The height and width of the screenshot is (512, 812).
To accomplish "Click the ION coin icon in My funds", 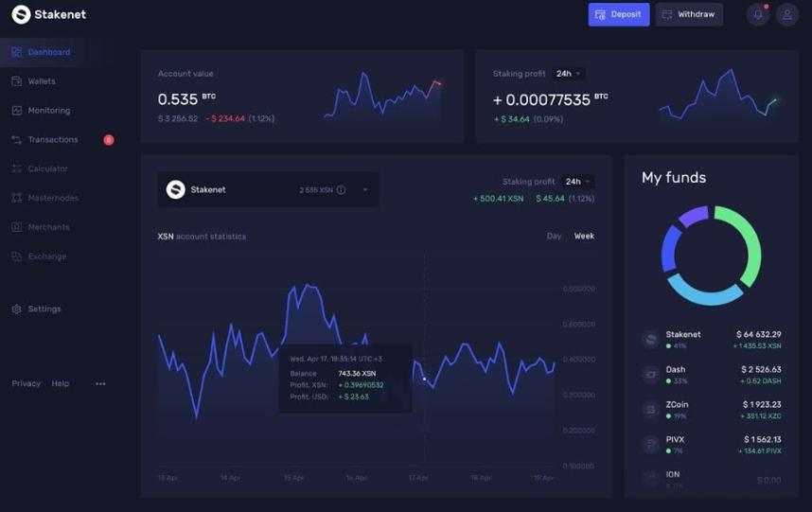I will pyautogui.click(x=650, y=479).
